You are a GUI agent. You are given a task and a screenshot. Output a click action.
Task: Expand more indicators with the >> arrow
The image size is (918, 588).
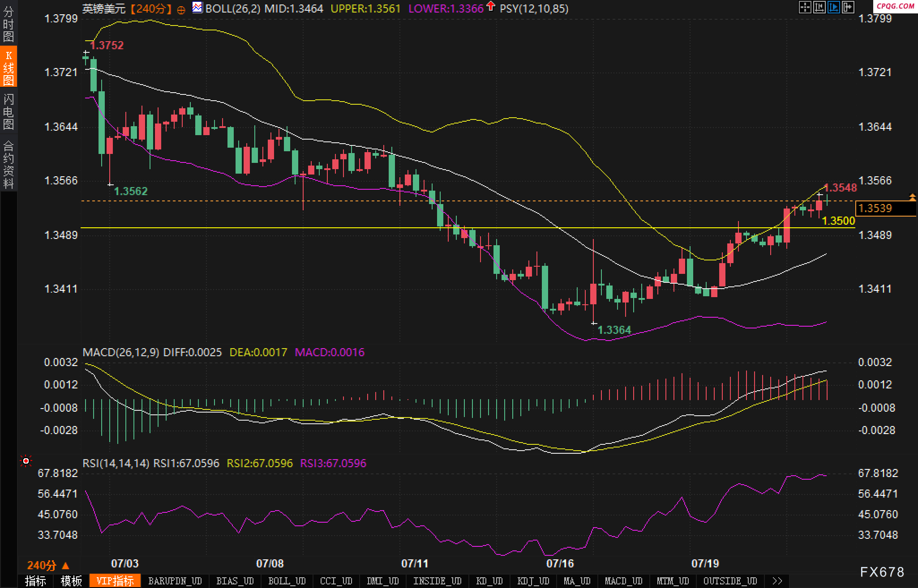[777, 581]
